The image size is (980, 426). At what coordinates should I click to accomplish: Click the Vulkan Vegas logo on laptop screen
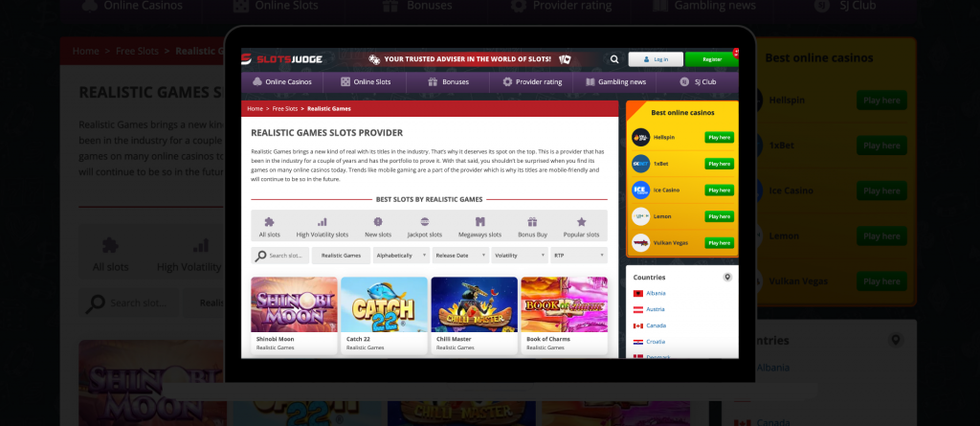[x=640, y=243]
